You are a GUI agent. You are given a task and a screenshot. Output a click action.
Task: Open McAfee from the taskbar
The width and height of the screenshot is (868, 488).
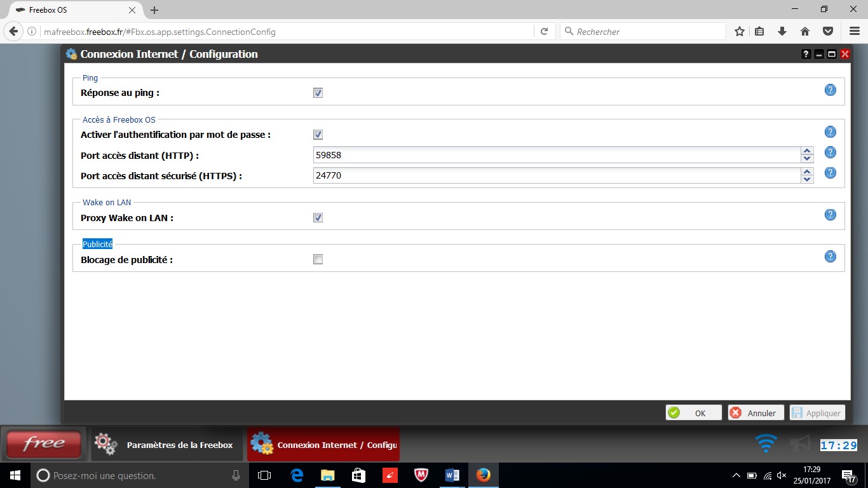(x=421, y=475)
